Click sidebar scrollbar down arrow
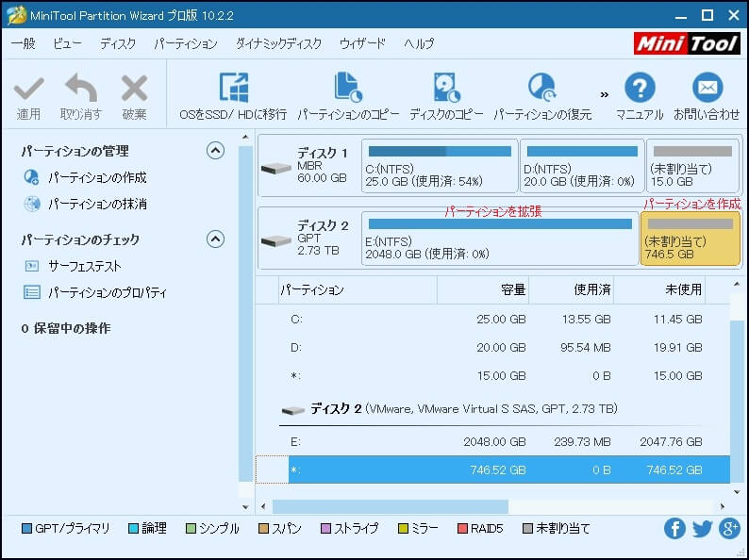The height and width of the screenshot is (560, 749). [245, 506]
